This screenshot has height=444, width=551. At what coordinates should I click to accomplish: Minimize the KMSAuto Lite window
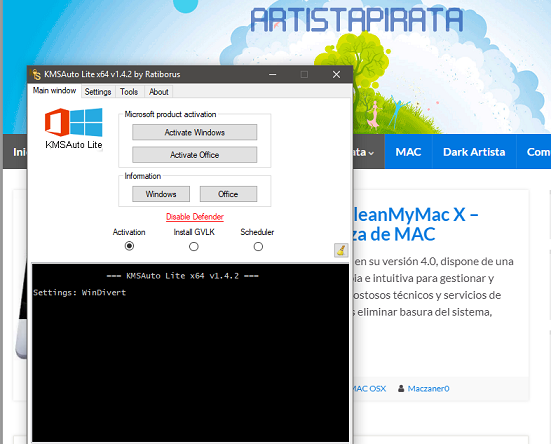click(272, 74)
